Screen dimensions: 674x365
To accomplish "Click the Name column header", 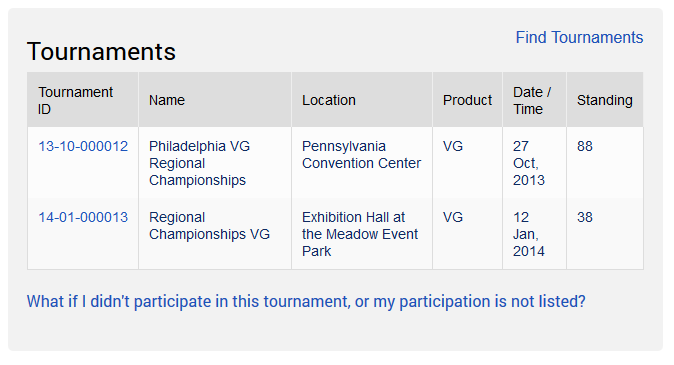I will point(215,100).
